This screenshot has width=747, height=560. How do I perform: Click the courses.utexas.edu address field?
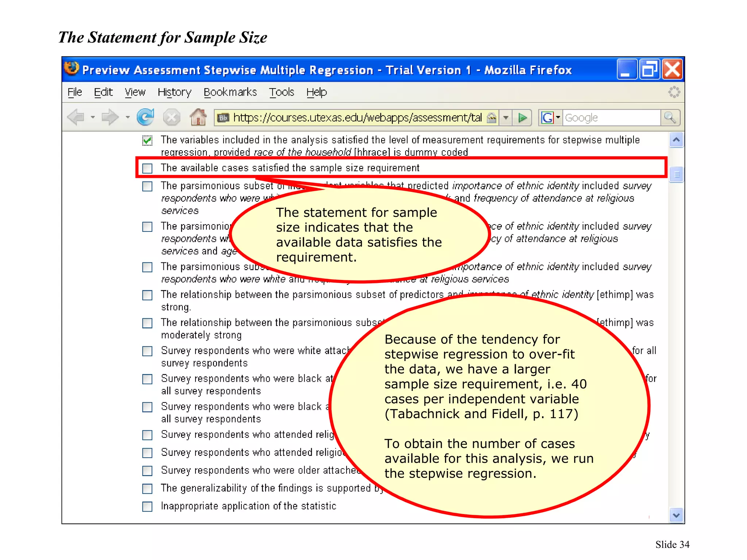[x=357, y=118]
